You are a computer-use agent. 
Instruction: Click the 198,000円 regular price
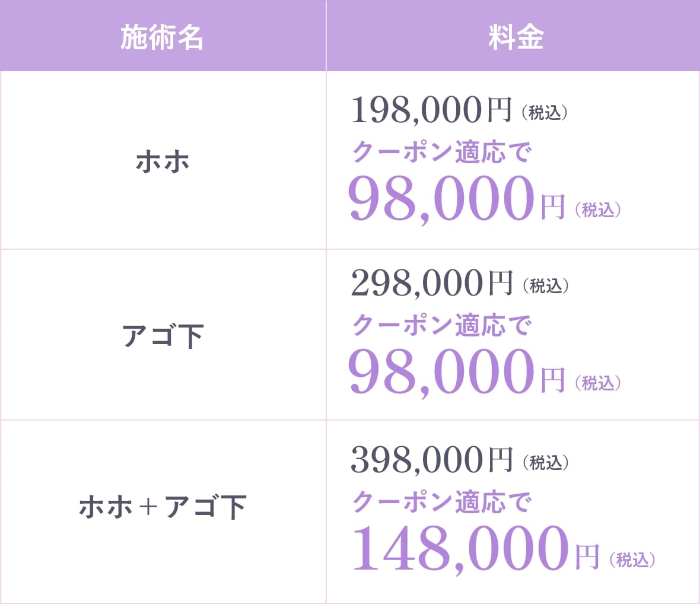coord(431,110)
